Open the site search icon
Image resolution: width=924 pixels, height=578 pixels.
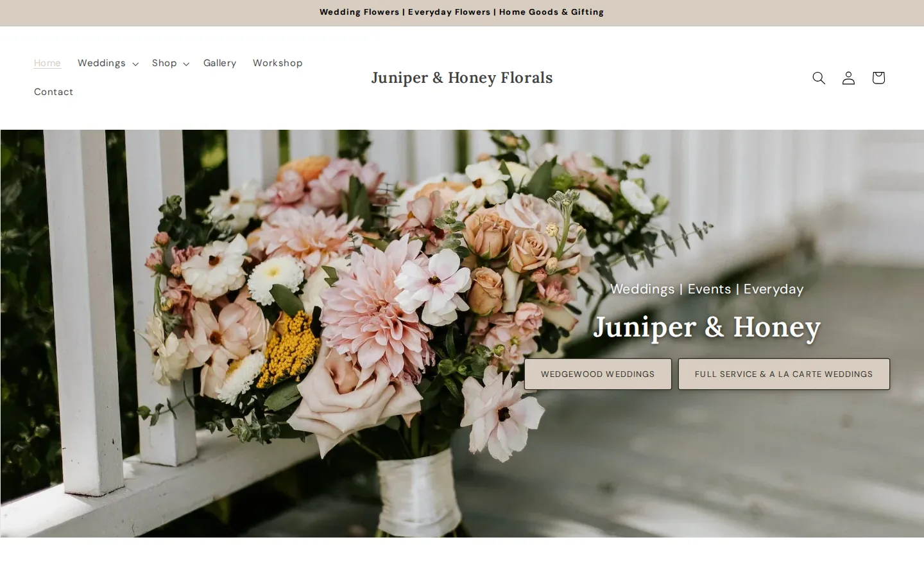click(819, 78)
